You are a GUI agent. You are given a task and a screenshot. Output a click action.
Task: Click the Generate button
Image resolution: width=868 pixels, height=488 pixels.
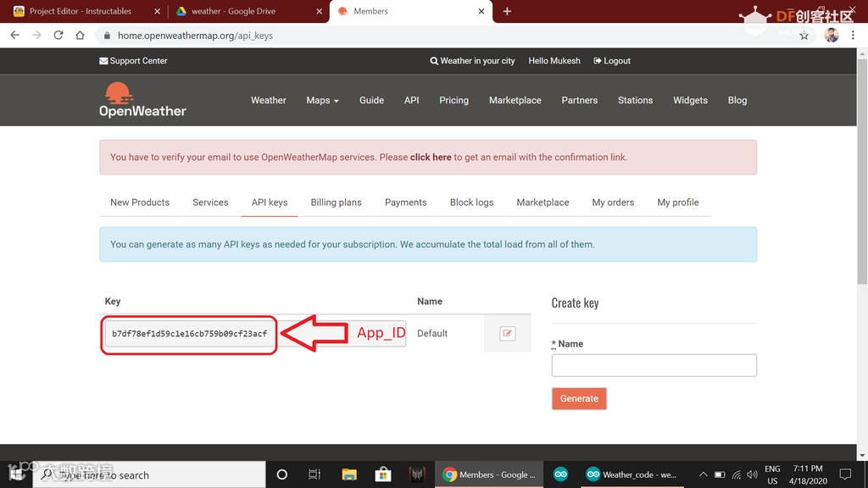[579, 398]
